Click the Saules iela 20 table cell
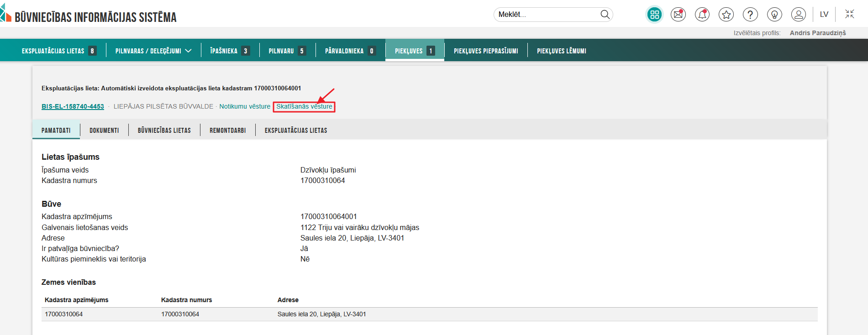Image resolution: width=868 pixels, height=335 pixels. click(322, 314)
